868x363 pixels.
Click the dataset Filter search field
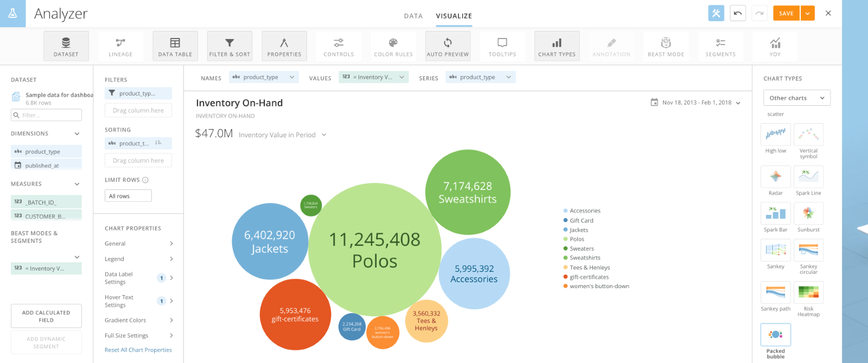47,115
